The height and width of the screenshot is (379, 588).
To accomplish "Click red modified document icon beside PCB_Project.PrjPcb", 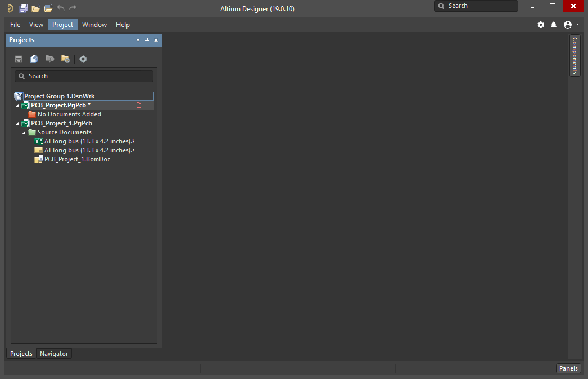I will point(139,106).
